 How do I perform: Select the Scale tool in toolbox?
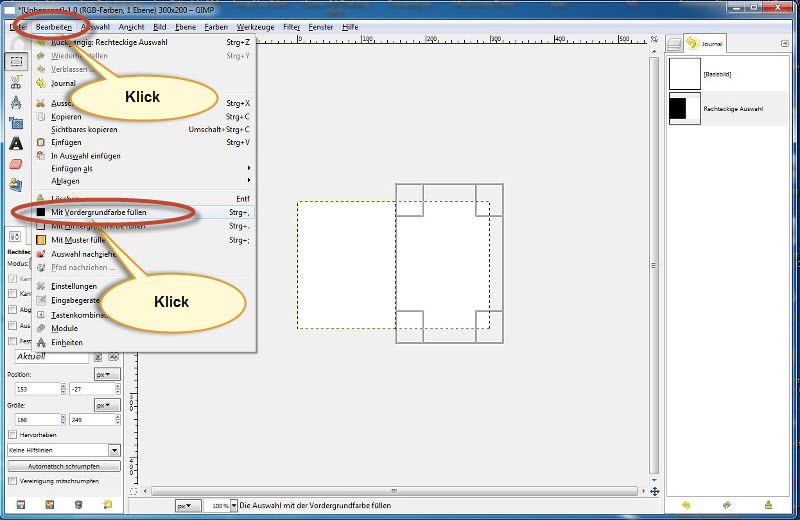(16, 123)
